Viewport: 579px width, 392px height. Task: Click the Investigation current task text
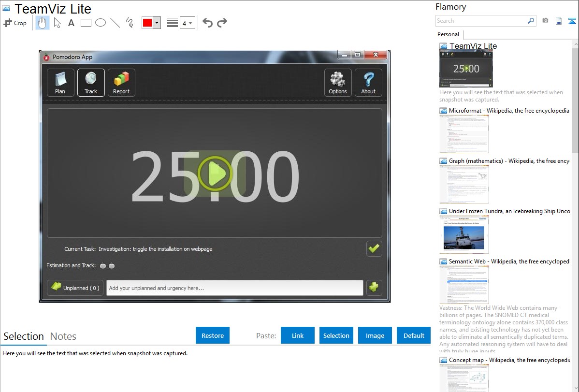click(x=156, y=249)
